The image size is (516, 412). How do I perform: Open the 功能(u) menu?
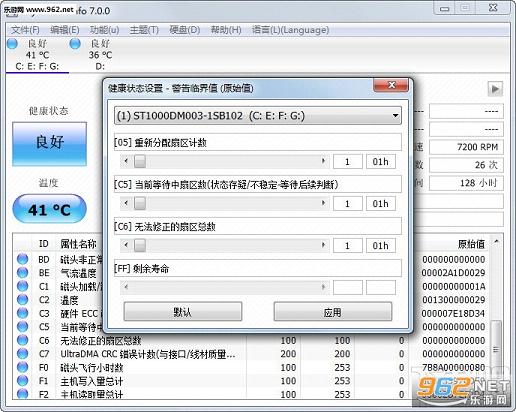tap(104, 30)
